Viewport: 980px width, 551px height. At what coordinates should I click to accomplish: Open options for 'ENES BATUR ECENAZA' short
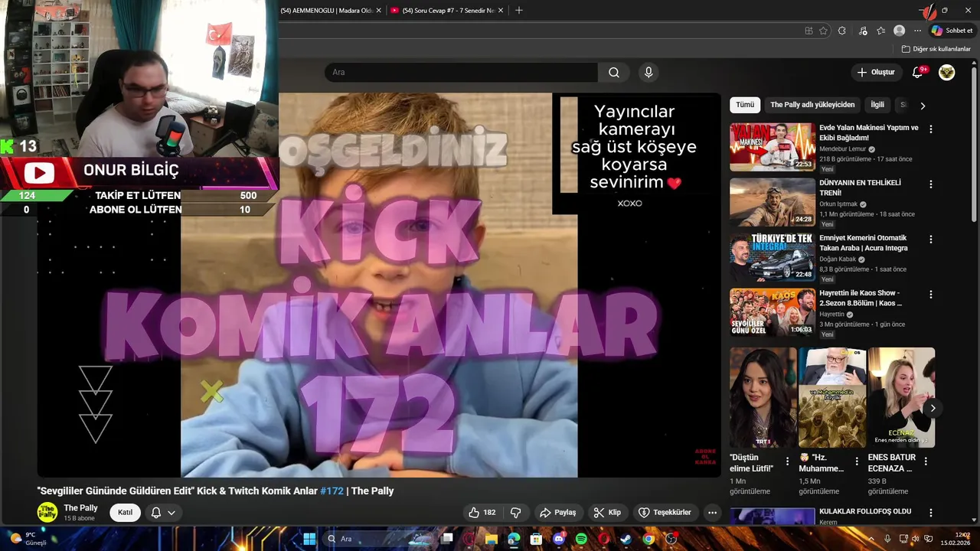(x=926, y=461)
